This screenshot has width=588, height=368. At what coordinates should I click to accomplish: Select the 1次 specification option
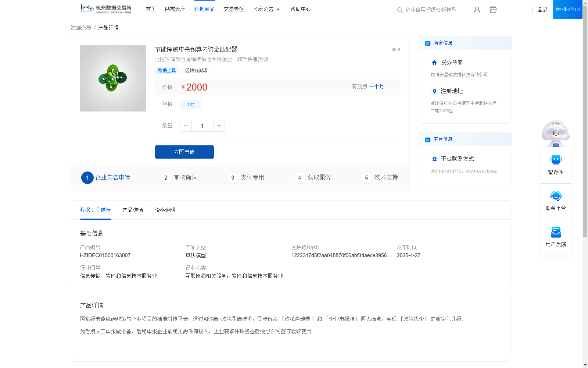point(191,105)
